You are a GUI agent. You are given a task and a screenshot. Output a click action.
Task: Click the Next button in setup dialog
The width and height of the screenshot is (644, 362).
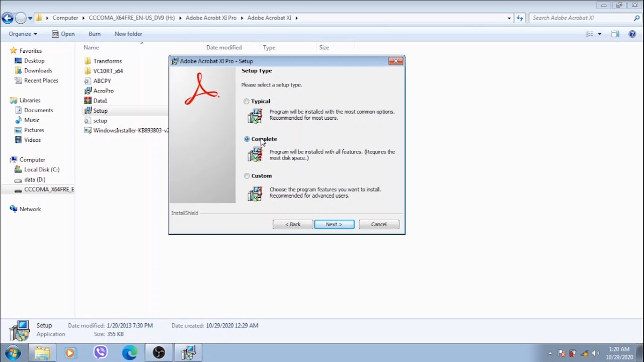[334, 224]
